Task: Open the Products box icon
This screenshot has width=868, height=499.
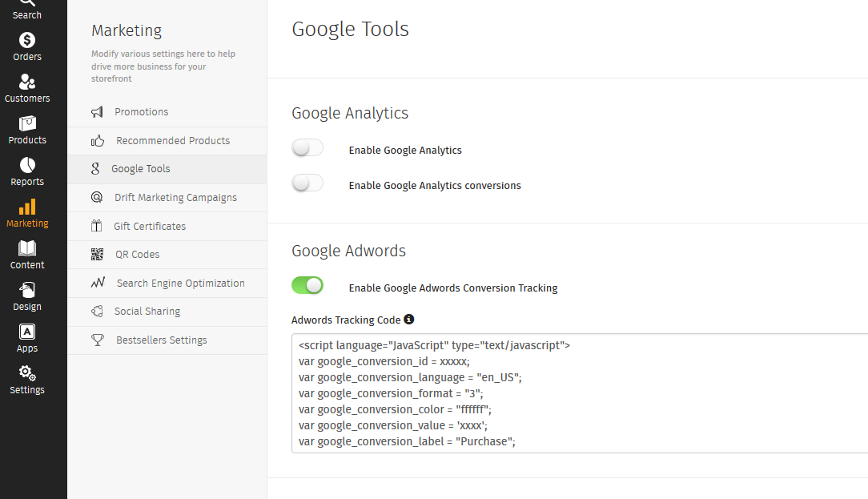Action: (x=26, y=123)
